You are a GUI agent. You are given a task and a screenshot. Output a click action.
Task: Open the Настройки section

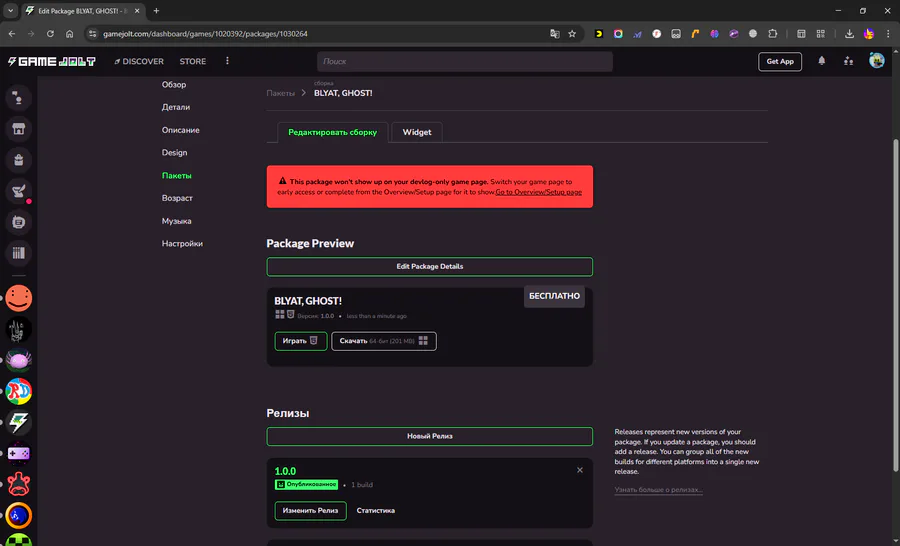[183, 243]
